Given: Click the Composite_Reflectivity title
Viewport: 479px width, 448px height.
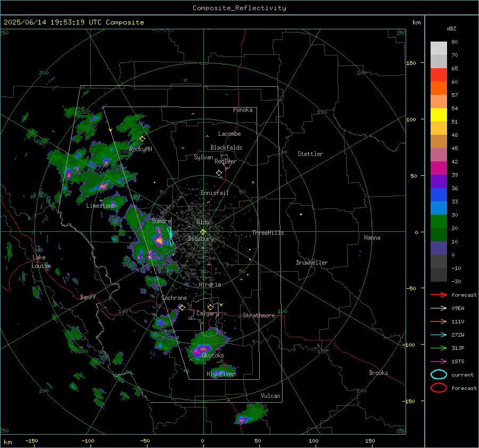Looking at the screenshot, I should (x=240, y=8).
